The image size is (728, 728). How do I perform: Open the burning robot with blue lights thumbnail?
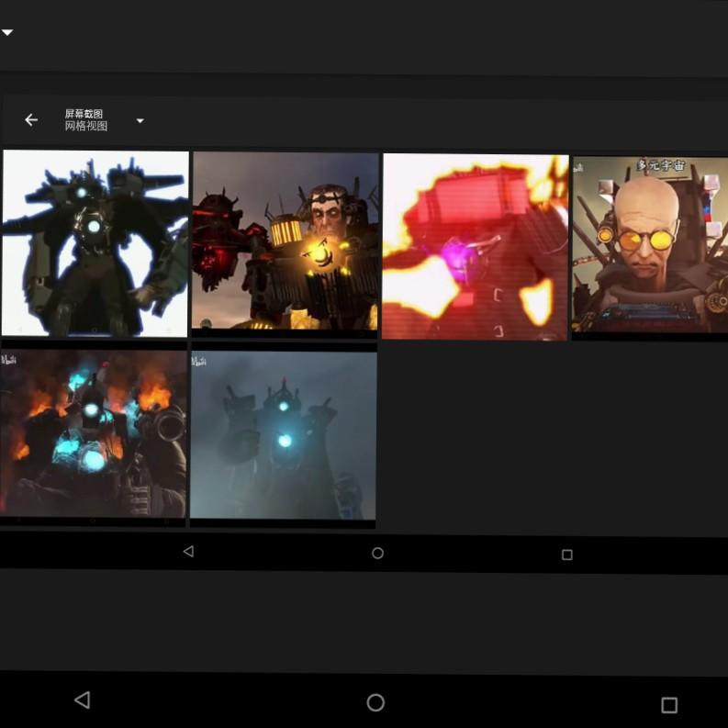click(x=94, y=436)
